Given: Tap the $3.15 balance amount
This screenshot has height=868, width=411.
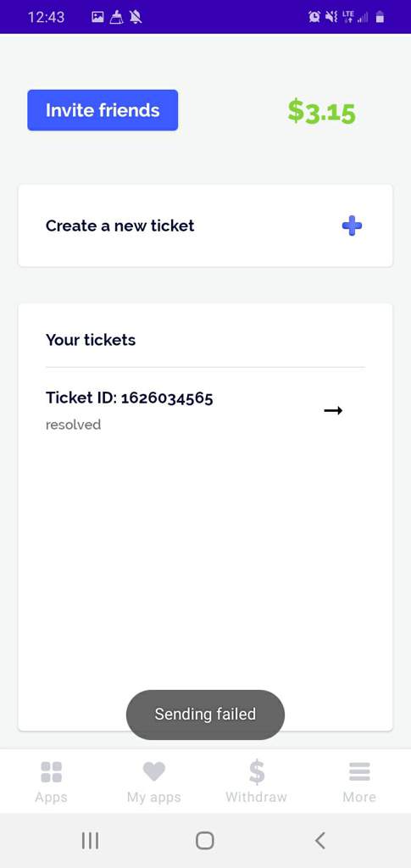Looking at the screenshot, I should click(321, 111).
